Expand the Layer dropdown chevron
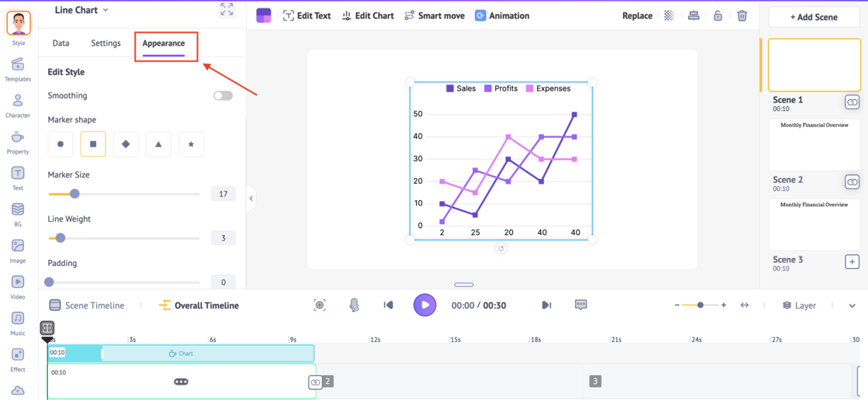Viewport: 868px width, 400px height. 852,305
